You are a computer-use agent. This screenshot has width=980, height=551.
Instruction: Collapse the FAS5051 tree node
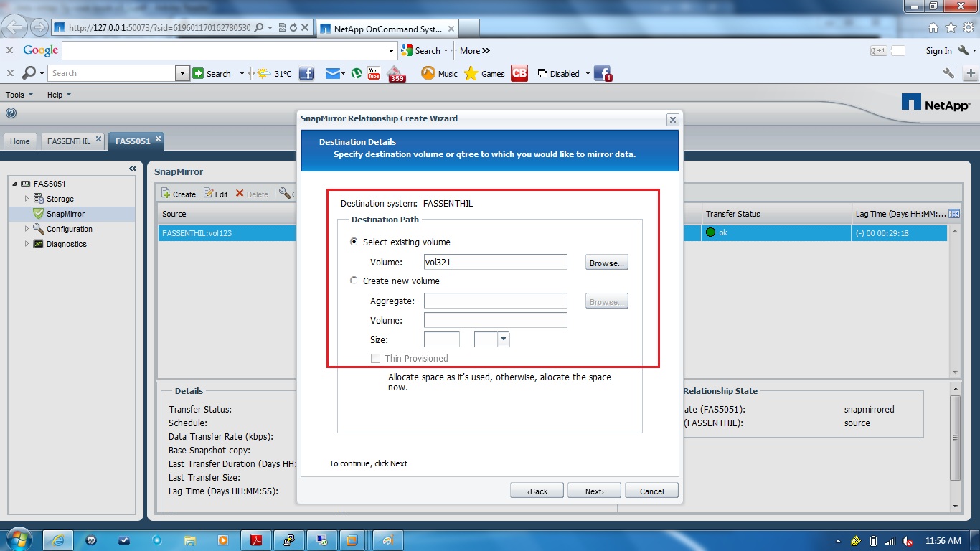(x=15, y=183)
